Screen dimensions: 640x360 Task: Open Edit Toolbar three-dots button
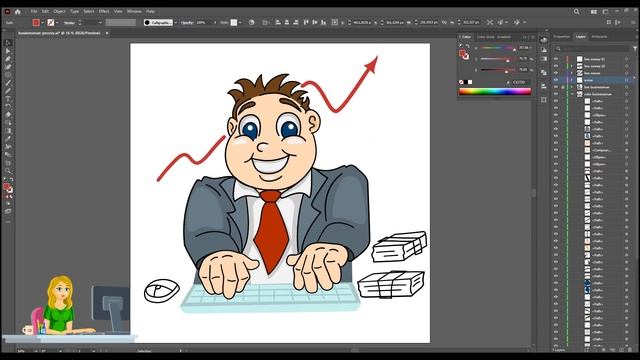pos(8,222)
